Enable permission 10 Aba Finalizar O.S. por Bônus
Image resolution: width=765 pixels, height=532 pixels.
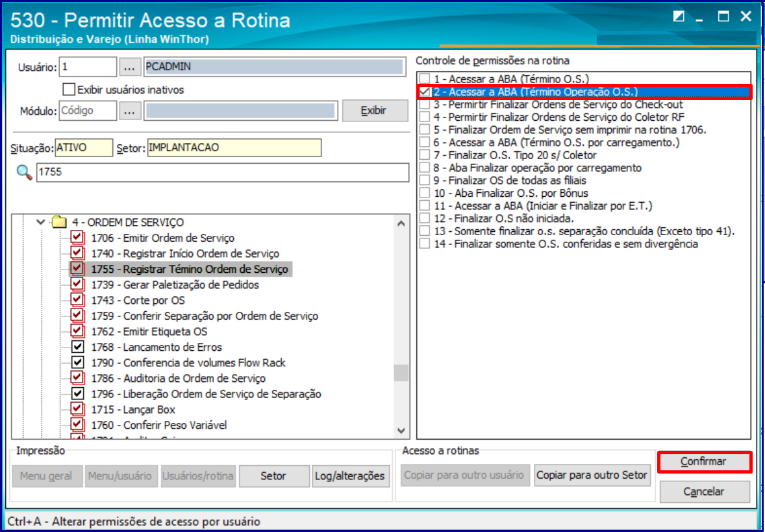coord(425,194)
